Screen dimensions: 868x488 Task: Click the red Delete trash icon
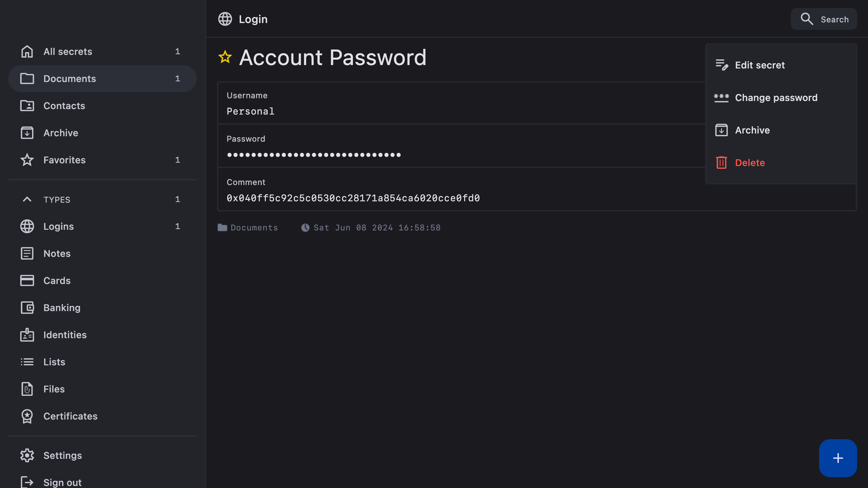tap(721, 163)
